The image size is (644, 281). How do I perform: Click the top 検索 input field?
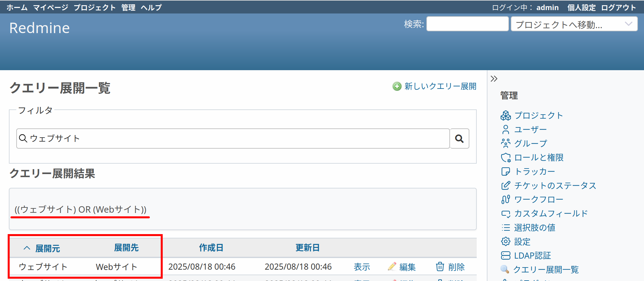[x=467, y=24]
